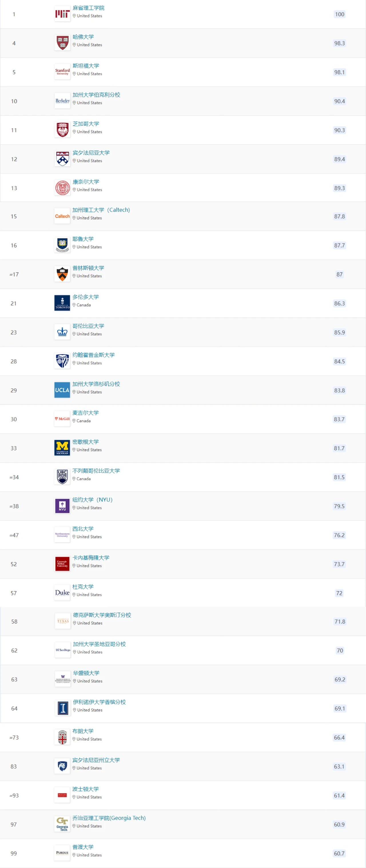
Task: Click the Stanford University logo
Action: pyautogui.click(x=62, y=72)
